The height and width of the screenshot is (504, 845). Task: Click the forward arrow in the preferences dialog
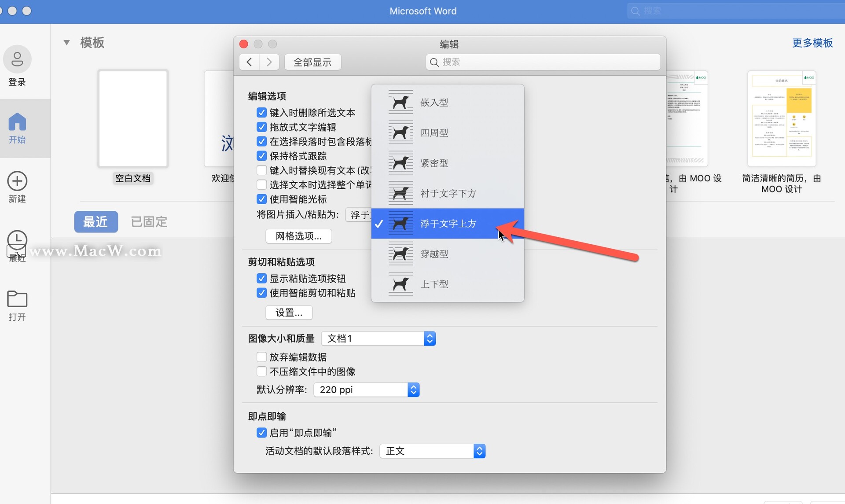[x=269, y=62]
